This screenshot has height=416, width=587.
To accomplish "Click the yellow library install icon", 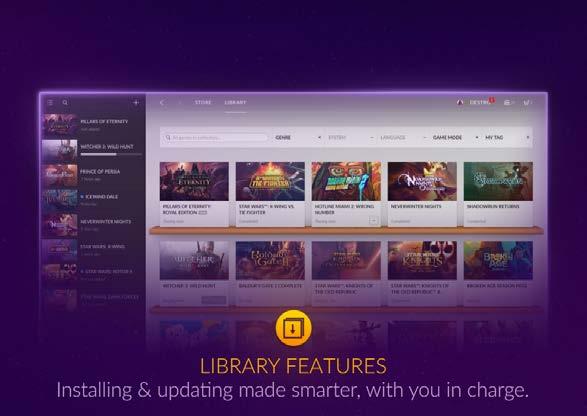I will 294,328.
